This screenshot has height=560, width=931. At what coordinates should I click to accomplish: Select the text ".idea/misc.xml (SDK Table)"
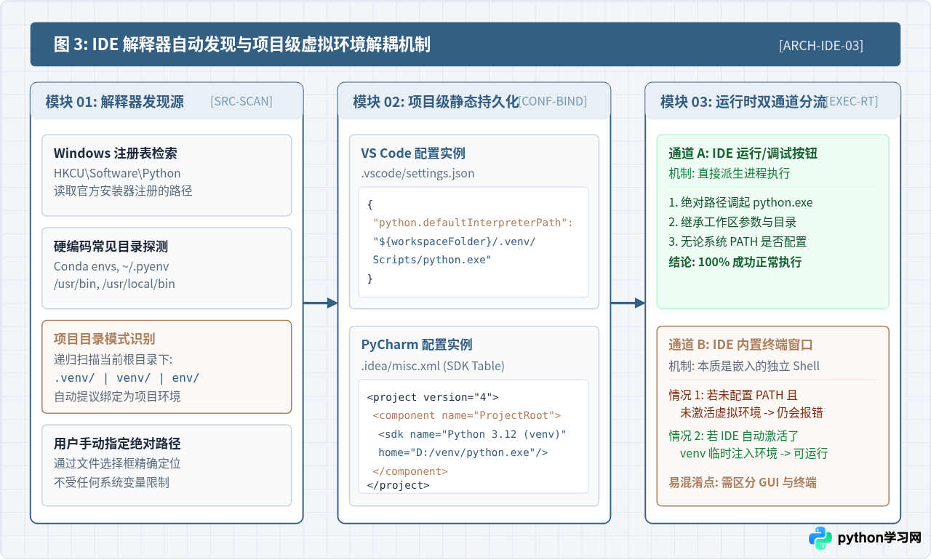pyautogui.click(x=433, y=365)
